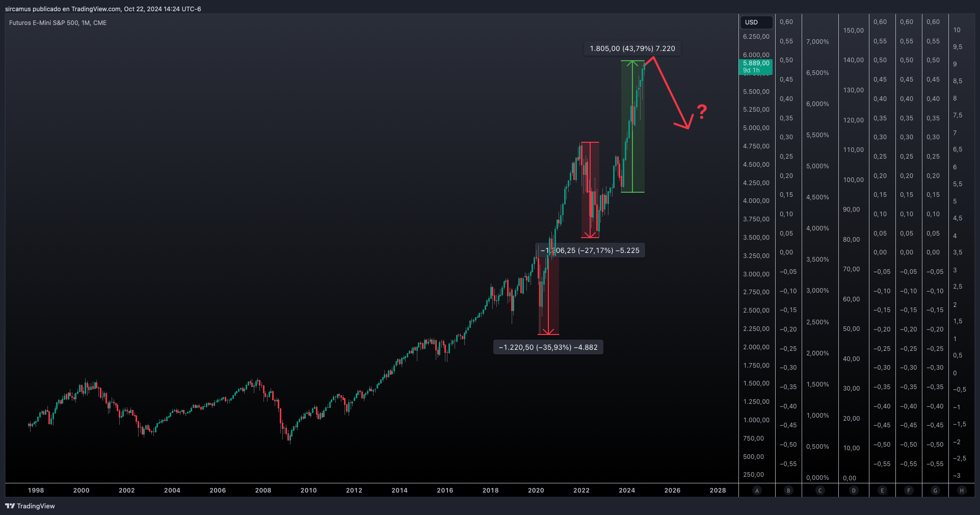Click the −3 value on scale H

957,476
